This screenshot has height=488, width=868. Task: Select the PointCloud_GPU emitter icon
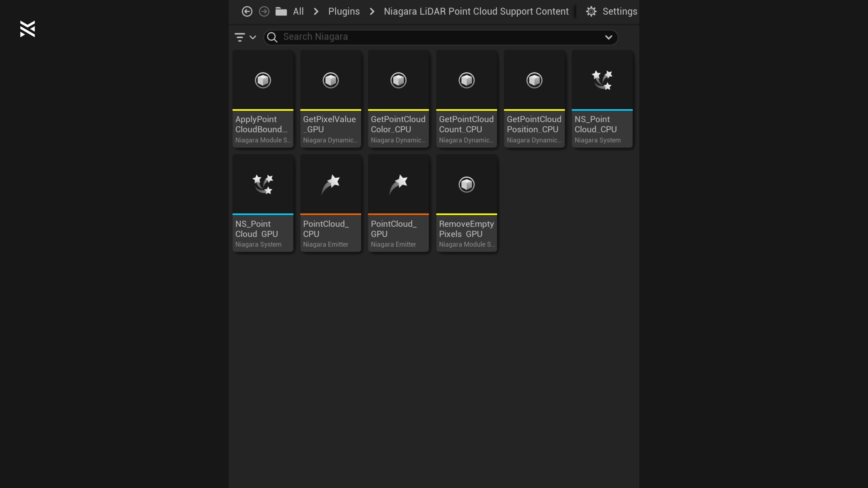(x=398, y=184)
